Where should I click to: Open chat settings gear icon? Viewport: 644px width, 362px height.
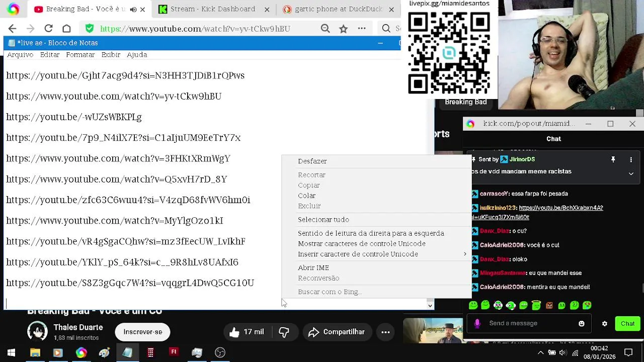(x=605, y=324)
